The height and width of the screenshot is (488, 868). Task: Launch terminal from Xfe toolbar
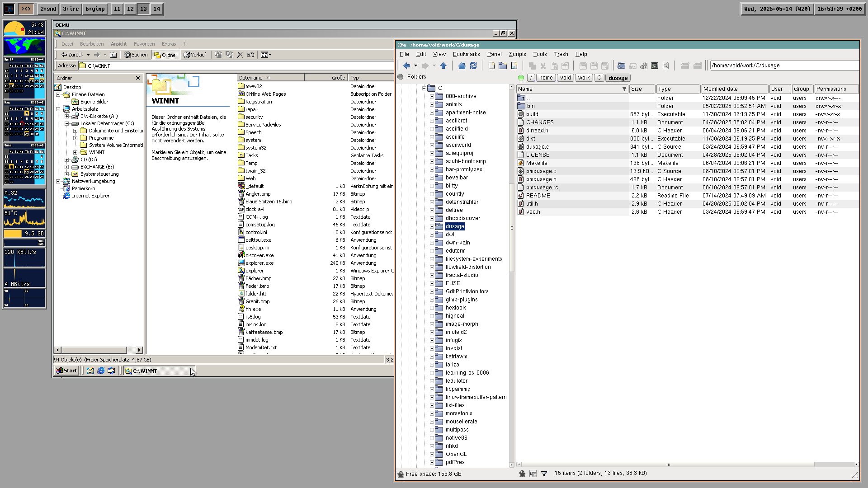655,66
